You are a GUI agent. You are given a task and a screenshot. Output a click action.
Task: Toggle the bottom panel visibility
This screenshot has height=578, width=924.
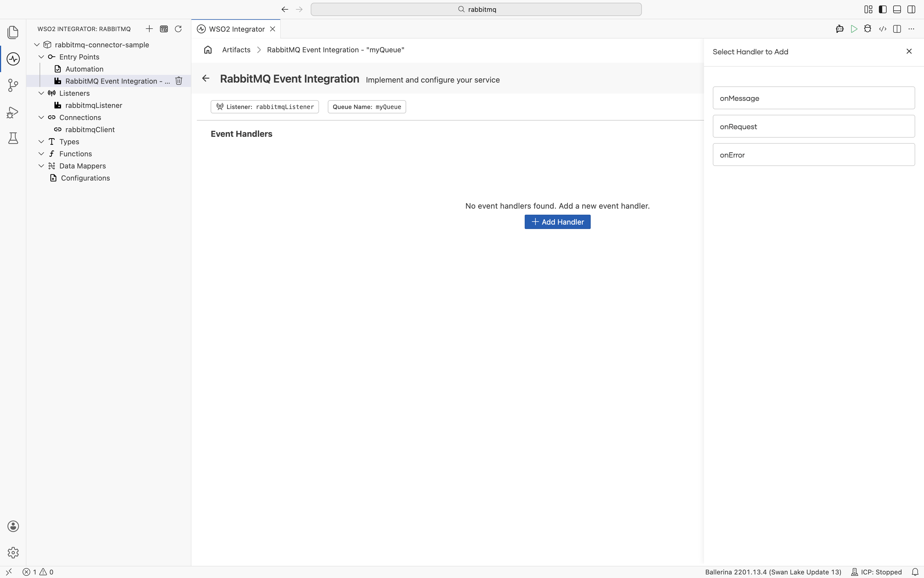click(x=897, y=9)
